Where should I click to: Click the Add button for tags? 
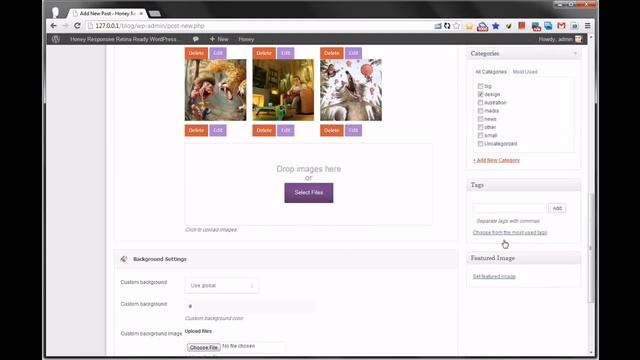(557, 208)
